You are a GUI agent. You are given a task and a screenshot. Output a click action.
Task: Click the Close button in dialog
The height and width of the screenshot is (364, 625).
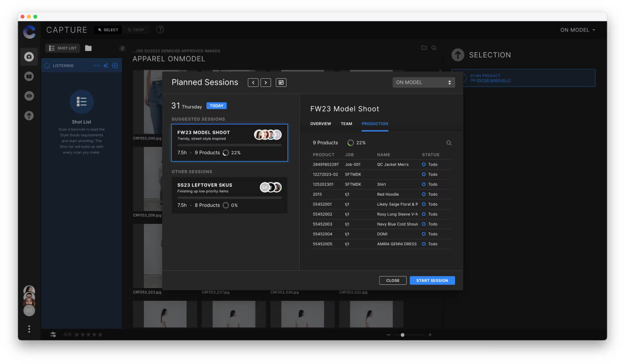393,281
